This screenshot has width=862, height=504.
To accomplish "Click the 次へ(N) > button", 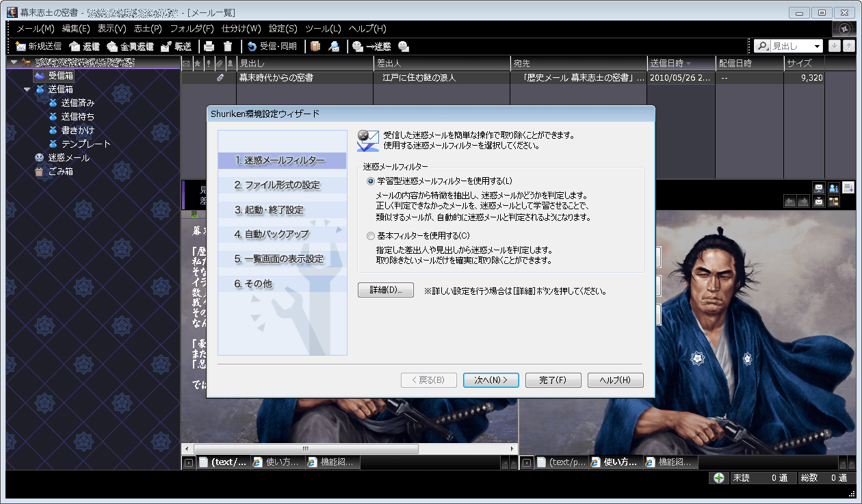I will point(491,380).
